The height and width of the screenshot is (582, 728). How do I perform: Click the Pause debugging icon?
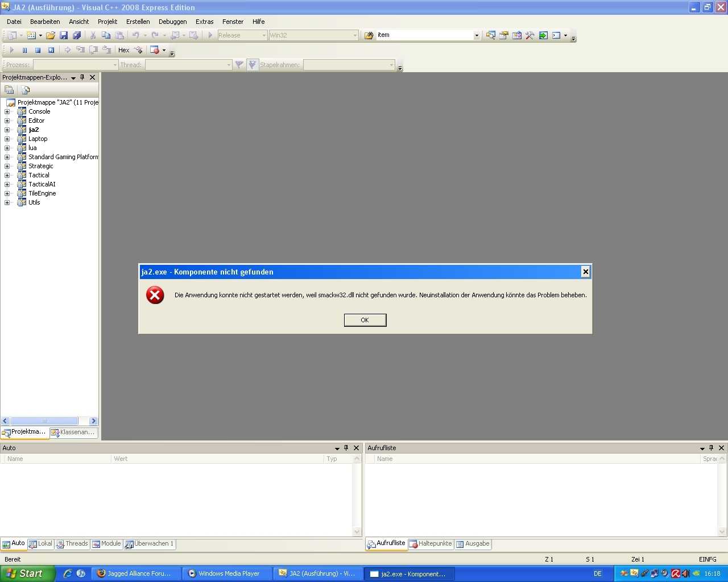coord(24,50)
